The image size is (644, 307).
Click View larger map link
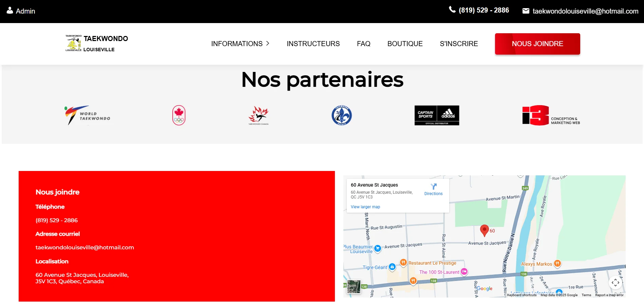[x=365, y=207]
